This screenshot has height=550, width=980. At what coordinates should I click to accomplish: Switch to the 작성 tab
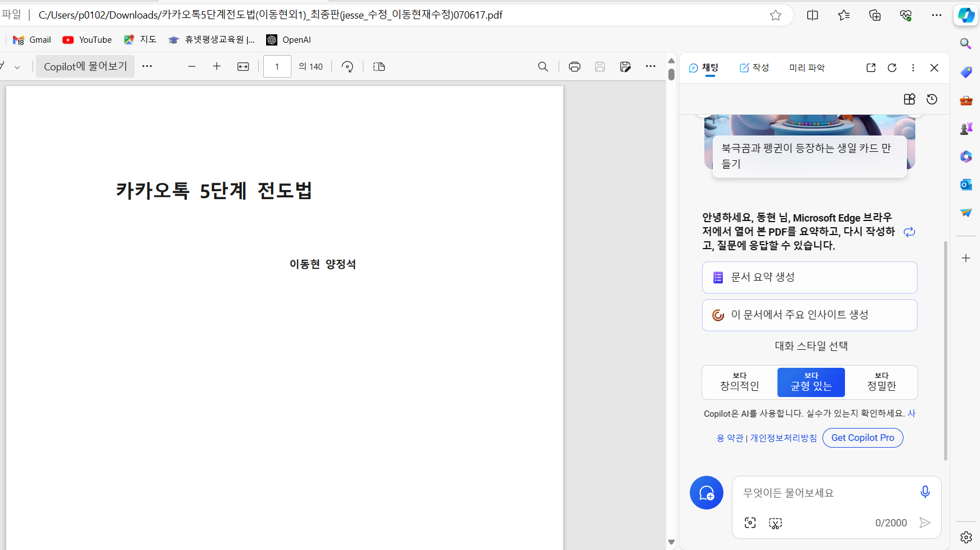[754, 67]
